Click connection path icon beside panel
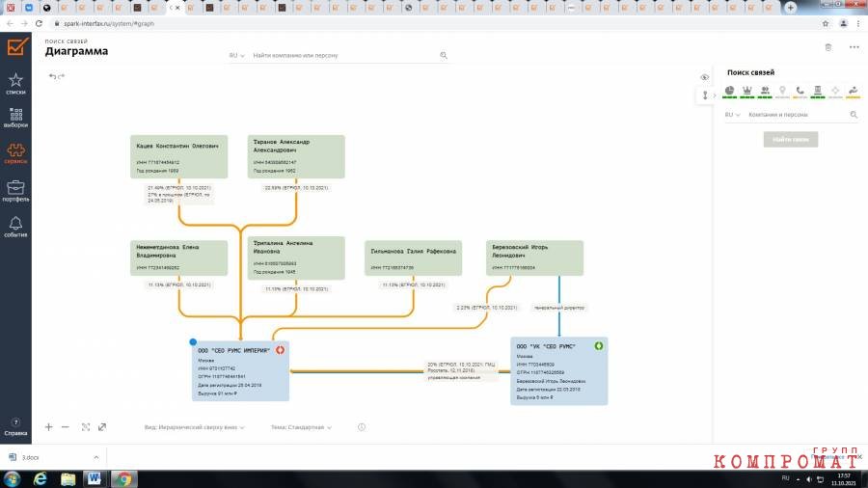 705,95
